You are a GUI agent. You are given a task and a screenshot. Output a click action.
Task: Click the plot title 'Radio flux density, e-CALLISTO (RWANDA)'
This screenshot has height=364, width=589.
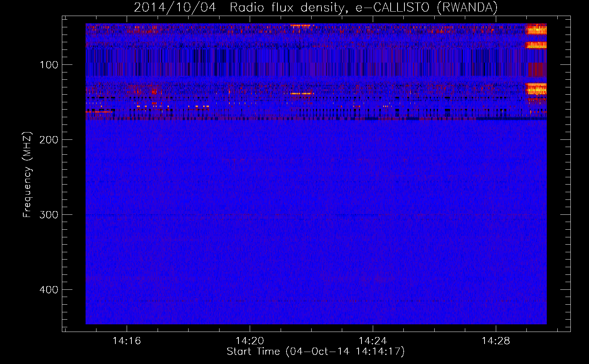click(363, 8)
